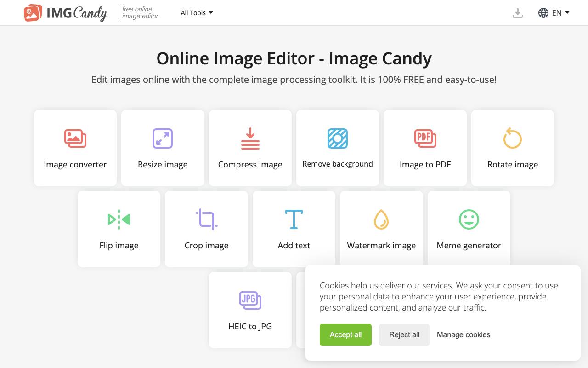Click the globe language icon
This screenshot has height=368, width=588.
click(x=543, y=13)
